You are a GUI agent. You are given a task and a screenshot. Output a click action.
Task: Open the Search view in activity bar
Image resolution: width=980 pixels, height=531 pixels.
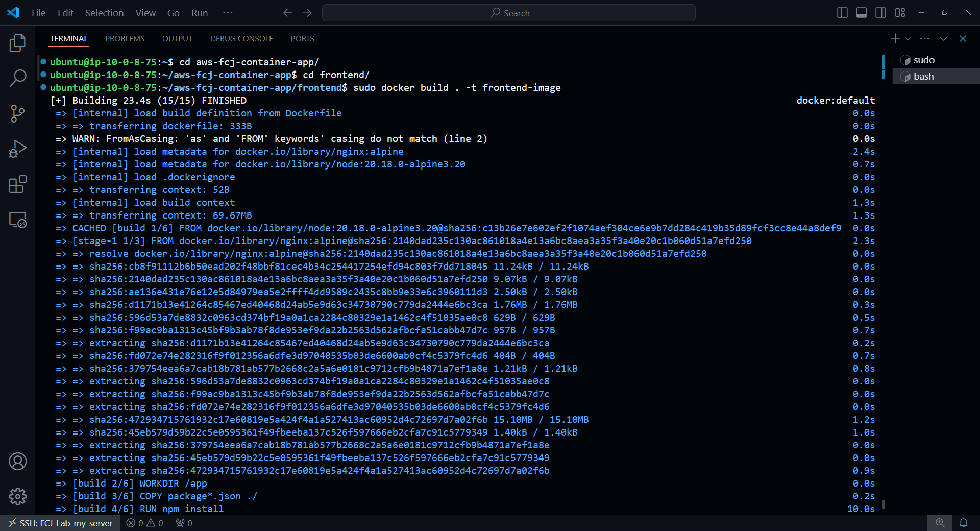point(17,78)
